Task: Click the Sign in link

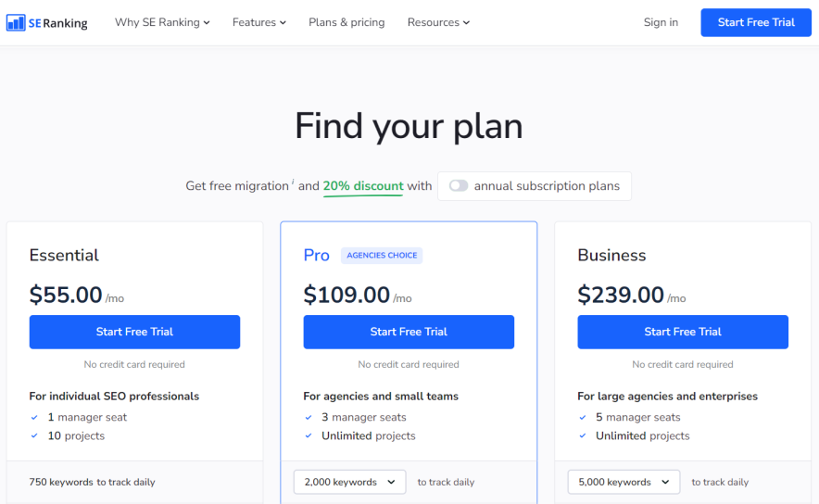Action: pos(661,22)
